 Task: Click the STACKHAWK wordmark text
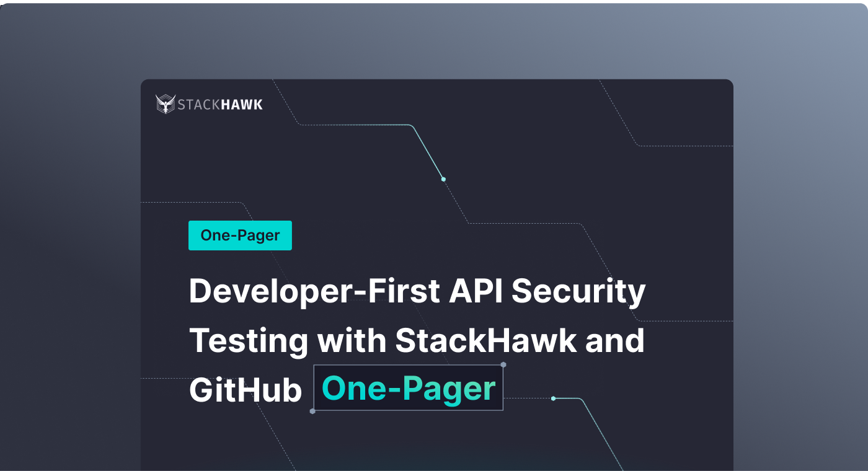(220, 105)
